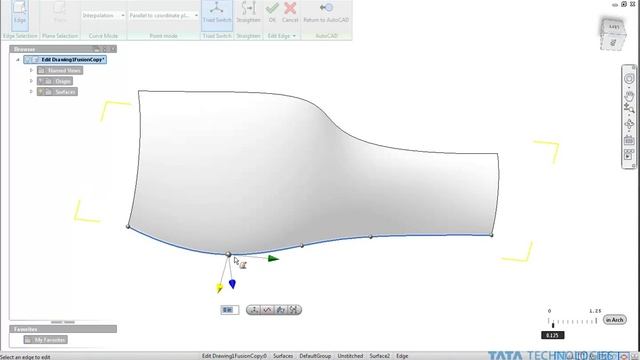The height and width of the screenshot is (360, 640).
Task: Click Surface2 in the status bar
Action: pos(380,356)
